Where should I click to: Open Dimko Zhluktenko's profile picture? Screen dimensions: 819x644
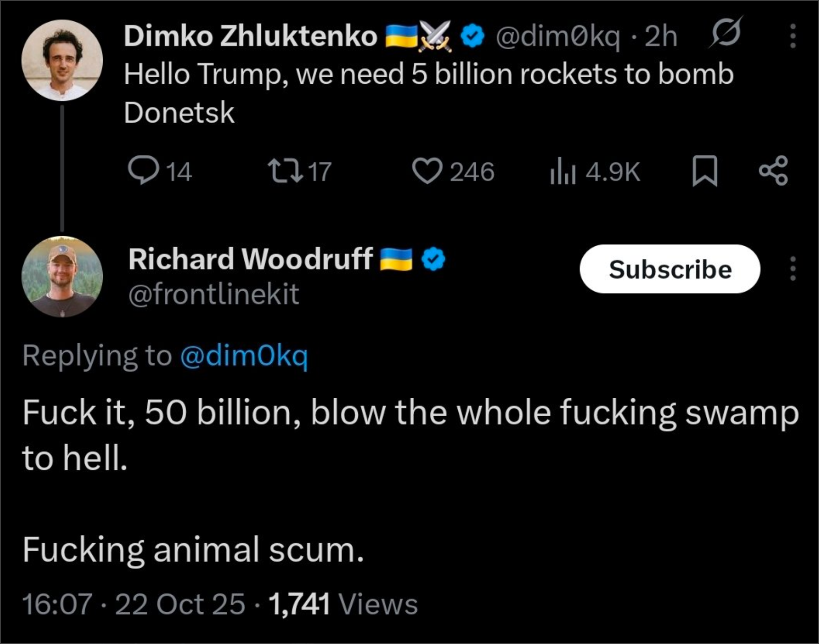pos(62,60)
